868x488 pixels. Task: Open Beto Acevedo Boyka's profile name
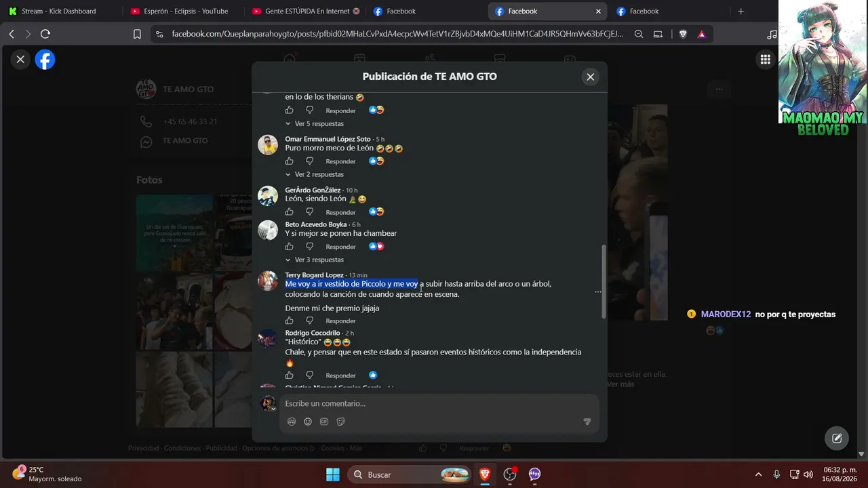(316, 224)
